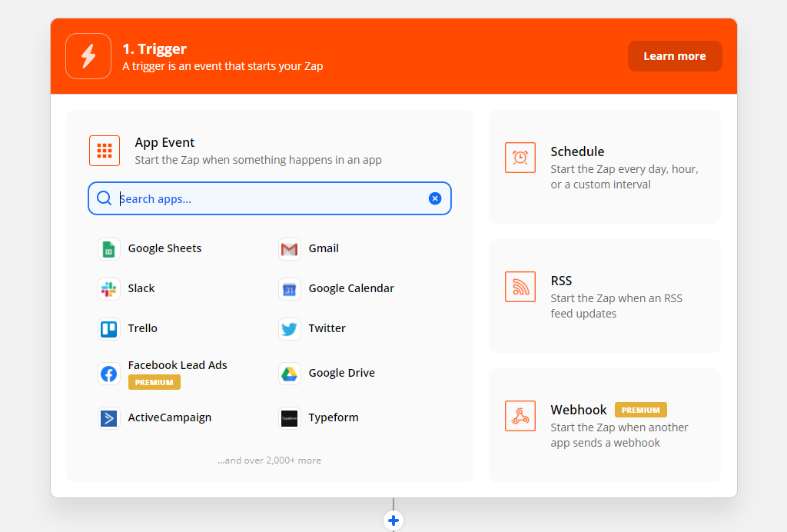Select the Google Drive icon
Viewport: 787px width, 532px height.
(288, 373)
